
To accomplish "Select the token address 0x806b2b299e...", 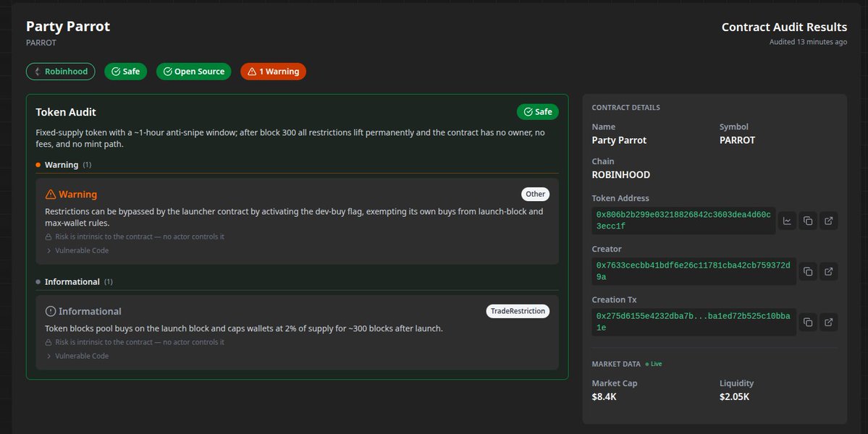I will coord(683,221).
